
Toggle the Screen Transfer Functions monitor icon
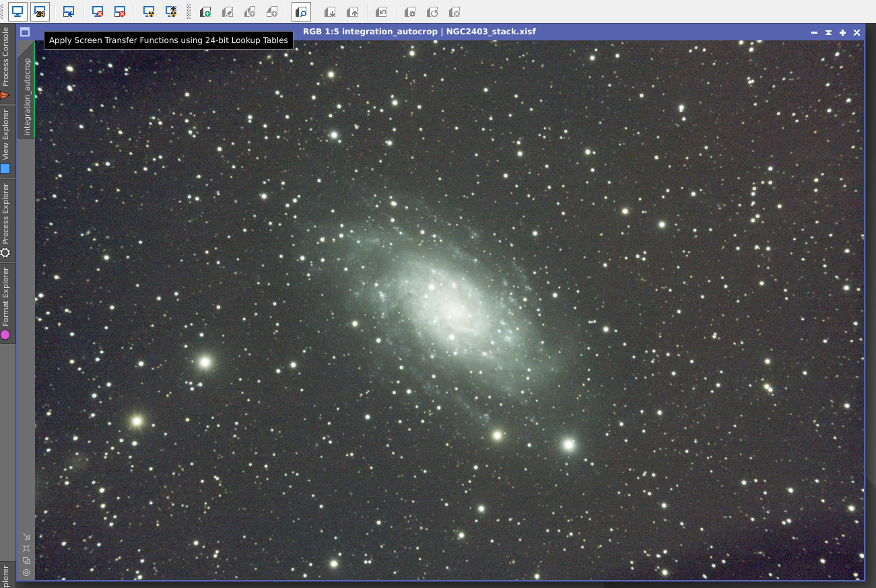[18, 11]
